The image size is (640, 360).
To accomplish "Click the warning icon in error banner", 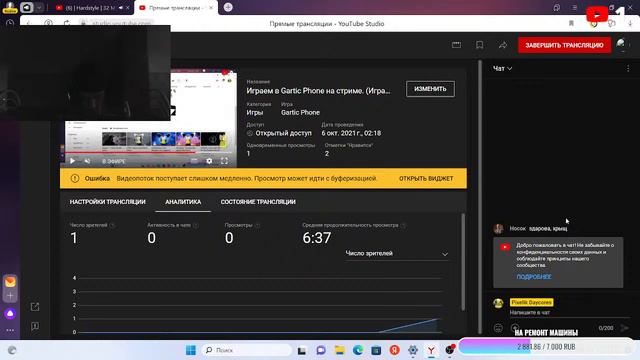I will pyautogui.click(x=75, y=178).
